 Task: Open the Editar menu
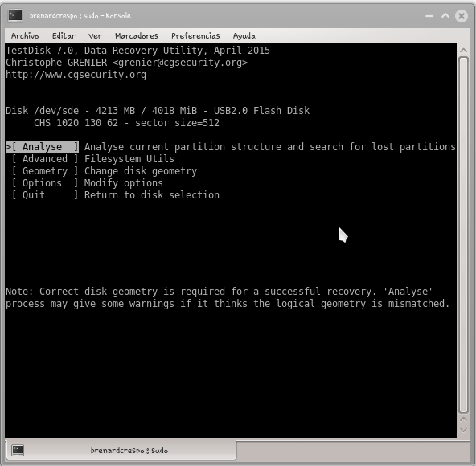tap(64, 36)
